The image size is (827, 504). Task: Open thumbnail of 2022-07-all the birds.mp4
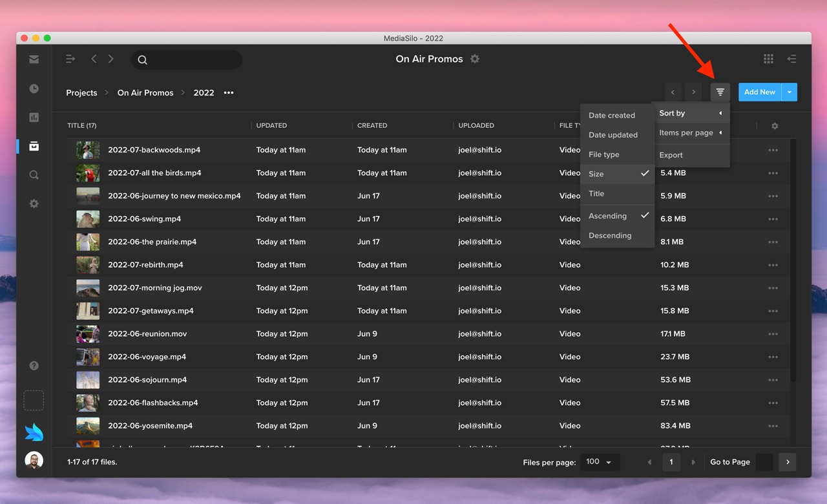tap(88, 173)
